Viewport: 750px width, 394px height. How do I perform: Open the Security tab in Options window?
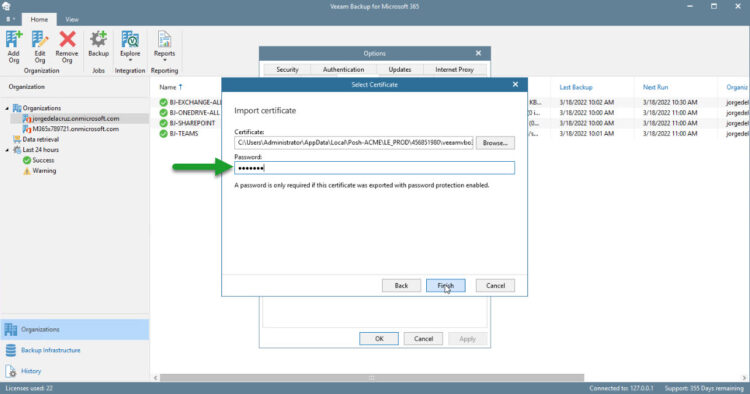[287, 69]
